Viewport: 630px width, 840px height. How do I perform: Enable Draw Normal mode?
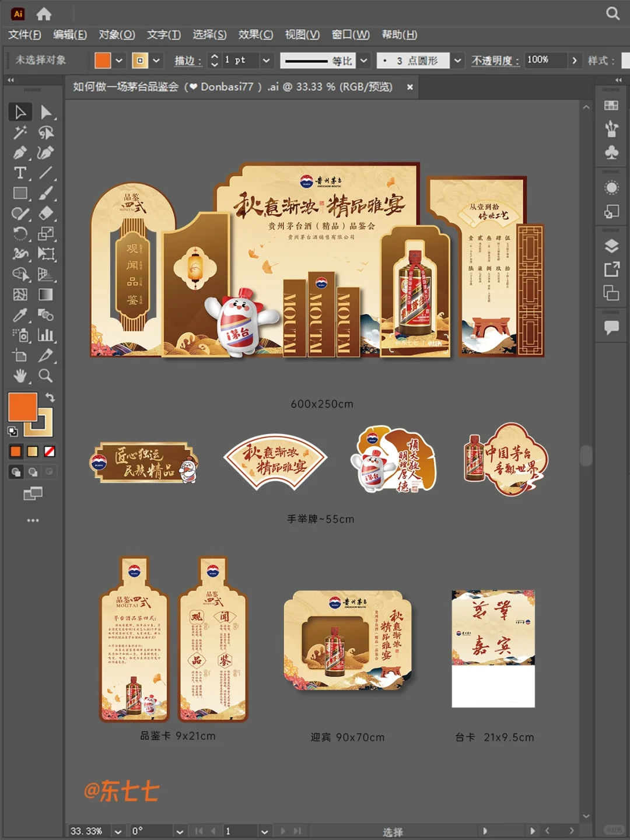[x=16, y=472]
